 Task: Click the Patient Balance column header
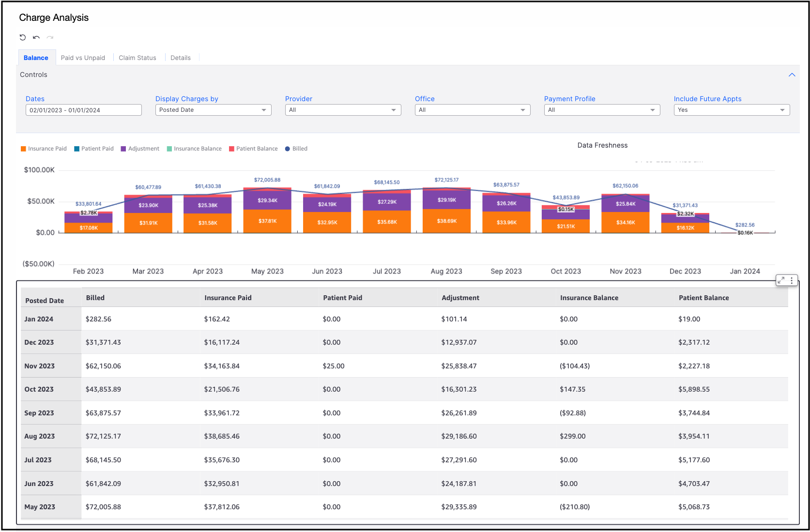(703, 298)
